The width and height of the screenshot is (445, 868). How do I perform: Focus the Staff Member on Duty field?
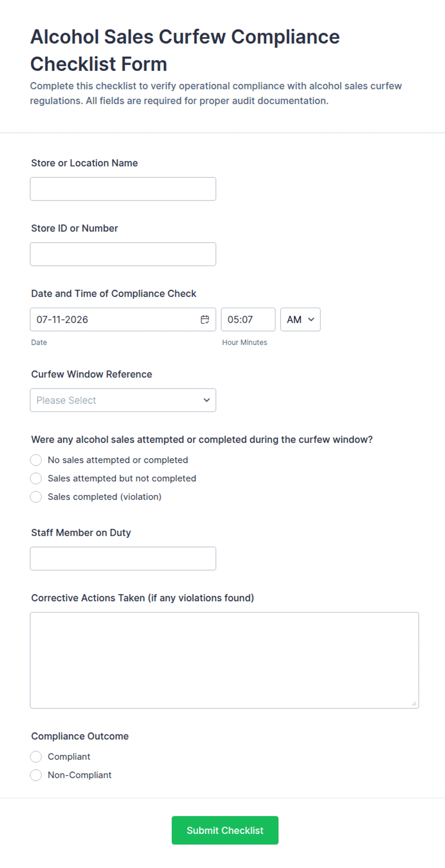coord(123,558)
